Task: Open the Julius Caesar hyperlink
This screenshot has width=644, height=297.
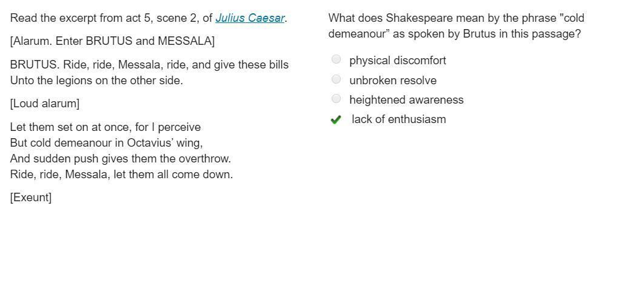Action: pos(250,18)
